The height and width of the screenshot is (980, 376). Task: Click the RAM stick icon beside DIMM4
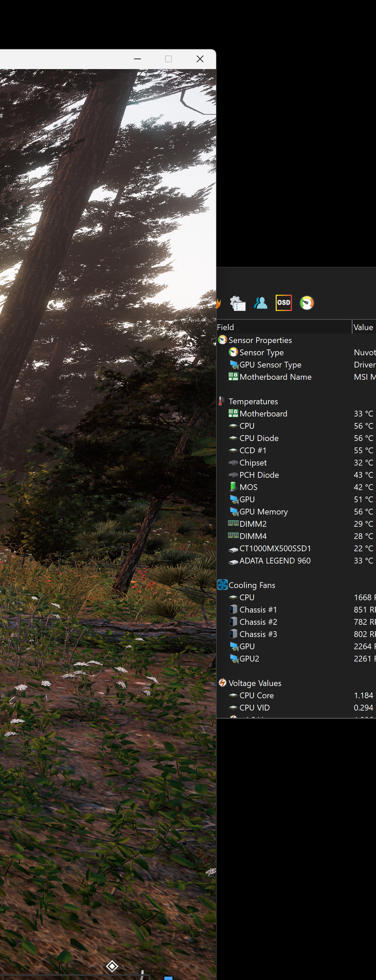[x=233, y=535]
